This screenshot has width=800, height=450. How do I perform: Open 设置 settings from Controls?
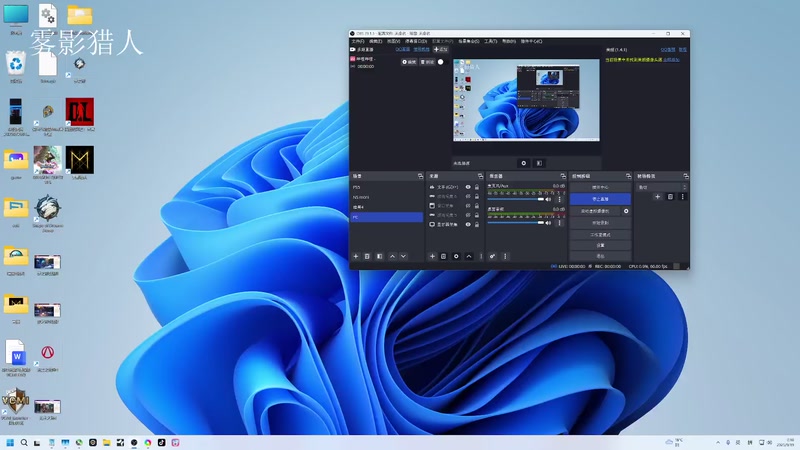pyautogui.click(x=601, y=245)
